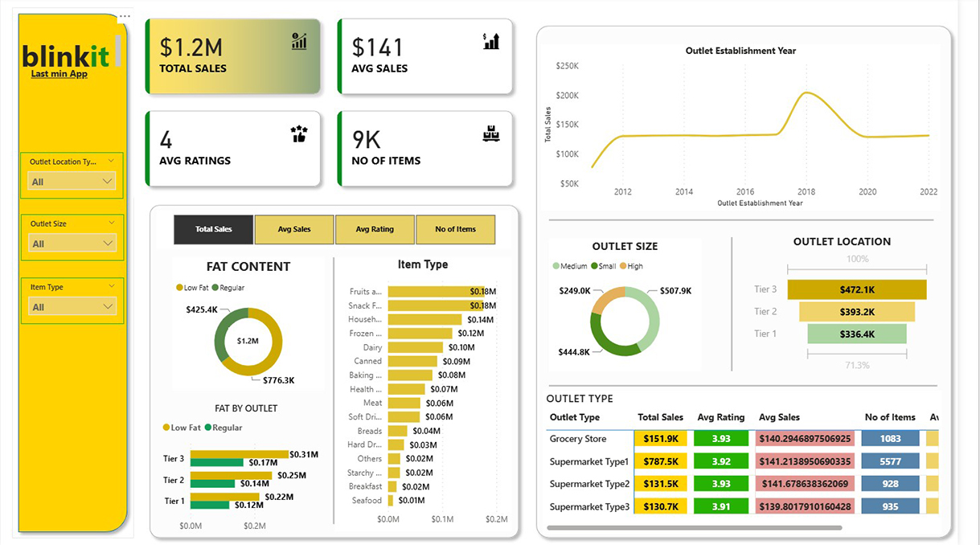
Task: Open the Outlet Location Type dropdown
Action: click(x=72, y=182)
